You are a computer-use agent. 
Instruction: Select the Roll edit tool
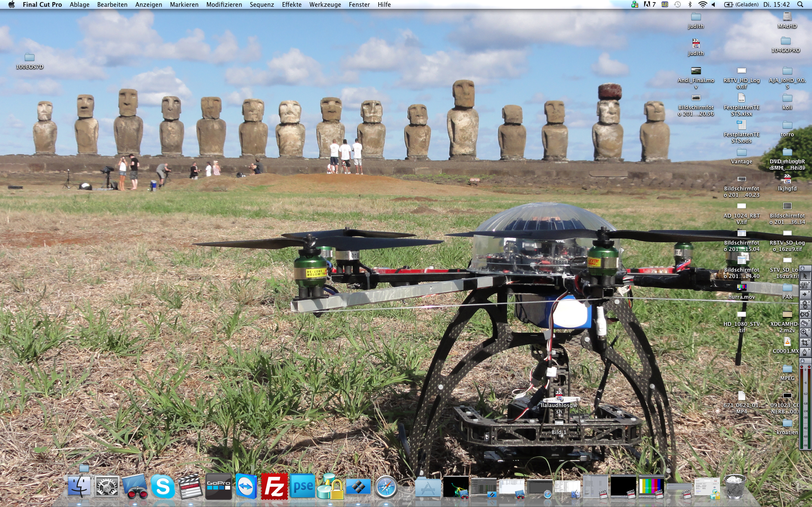[805, 304]
